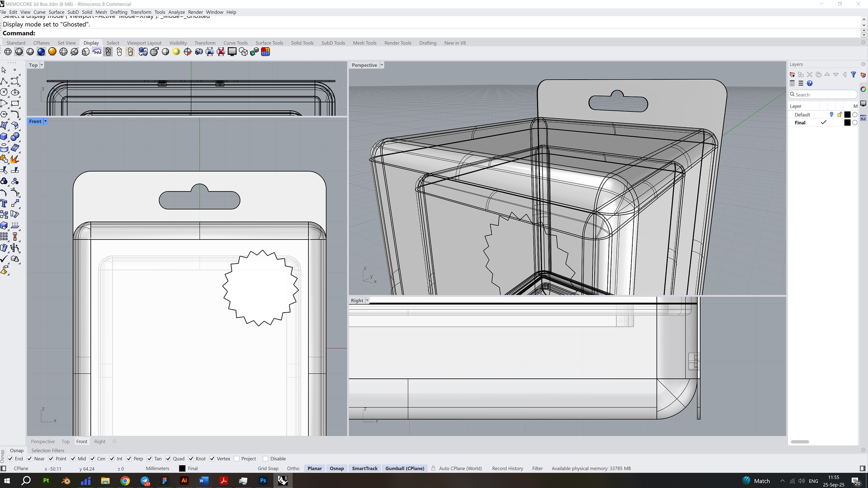Click the Record History status button
Image resolution: width=868 pixels, height=488 pixels.
[x=507, y=469]
